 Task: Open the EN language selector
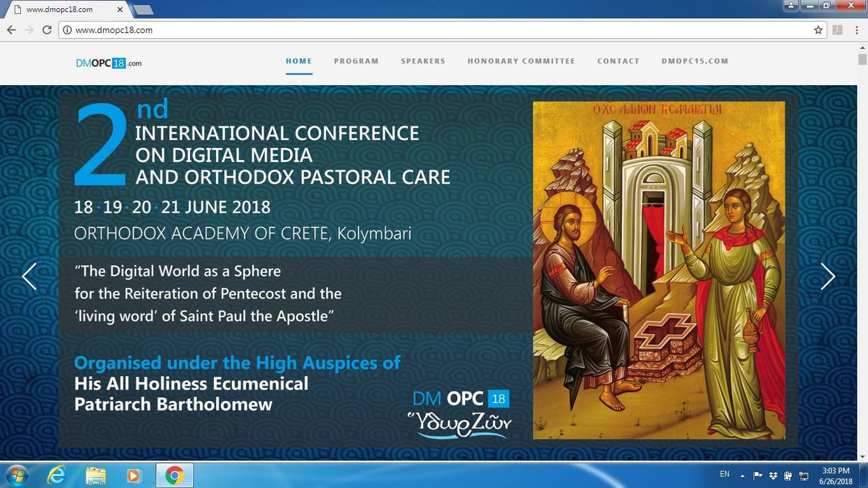[x=724, y=475]
